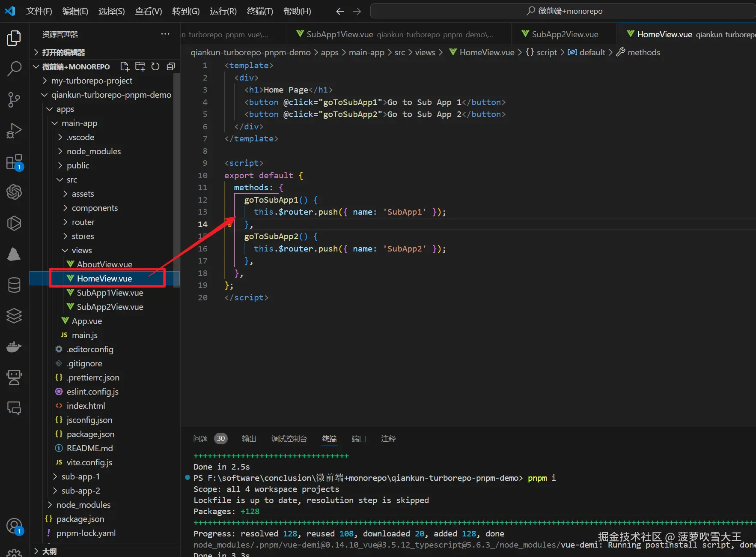Click Refresh Explorer icon
This screenshot has height=557, width=756.
pyautogui.click(x=155, y=66)
